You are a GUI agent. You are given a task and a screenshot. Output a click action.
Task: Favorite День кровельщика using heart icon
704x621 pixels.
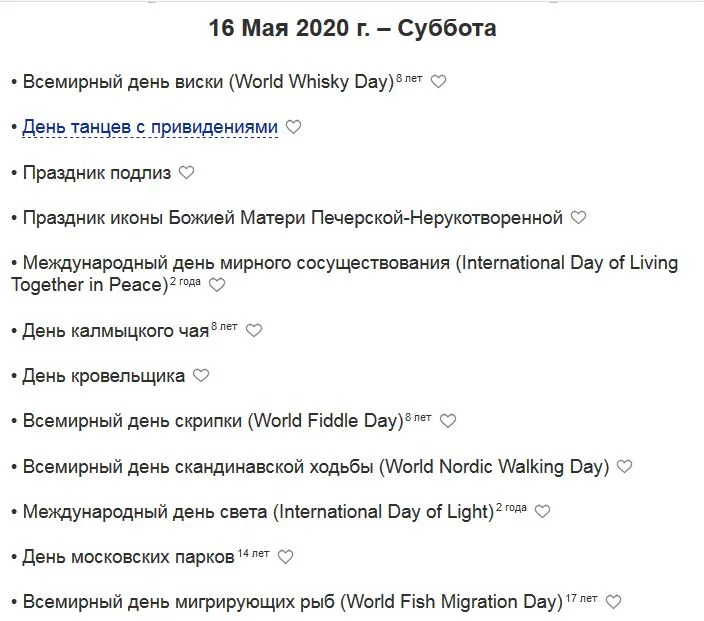[x=201, y=376]
